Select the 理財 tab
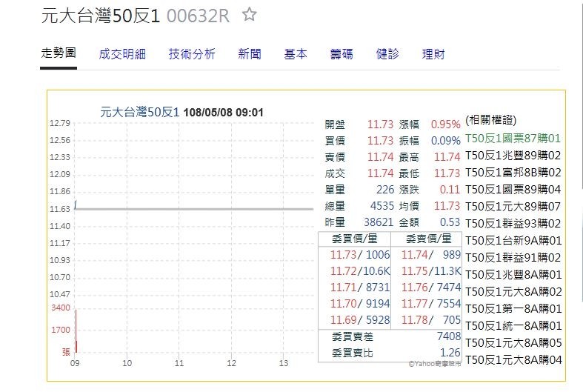The height and width of the screenshot is (392, 583). [433, 54]
